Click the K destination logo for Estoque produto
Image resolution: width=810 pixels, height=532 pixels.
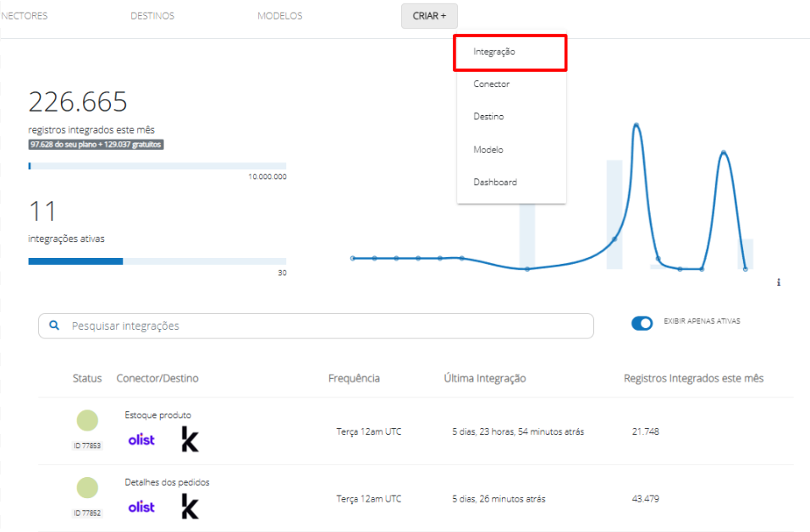click(x=190, y=439)
